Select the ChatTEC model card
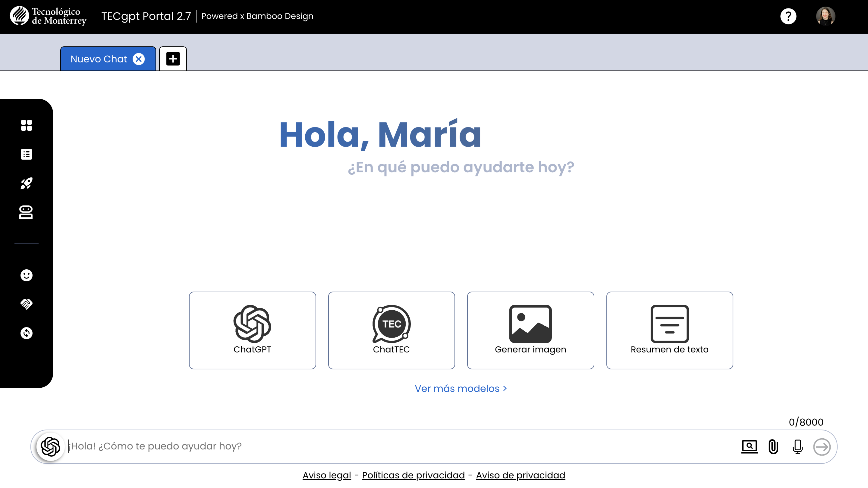 392,330
